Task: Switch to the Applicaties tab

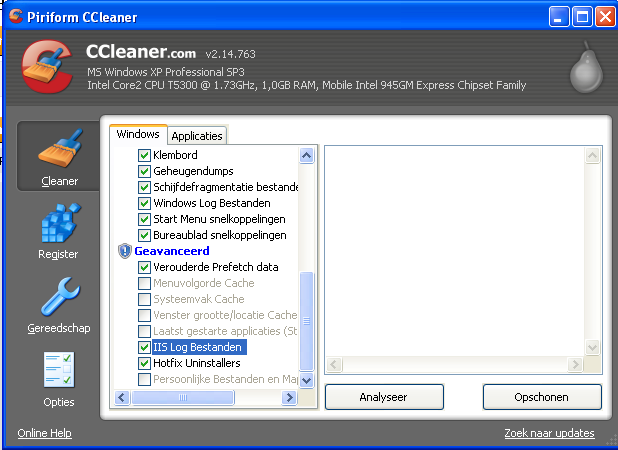Action: pyautogui.click(x=197, y=136)
